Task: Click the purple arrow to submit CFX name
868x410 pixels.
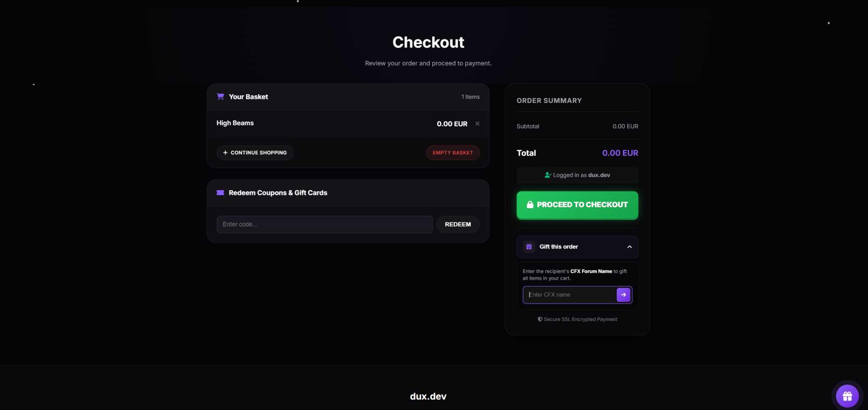Action: click(623, 294)
